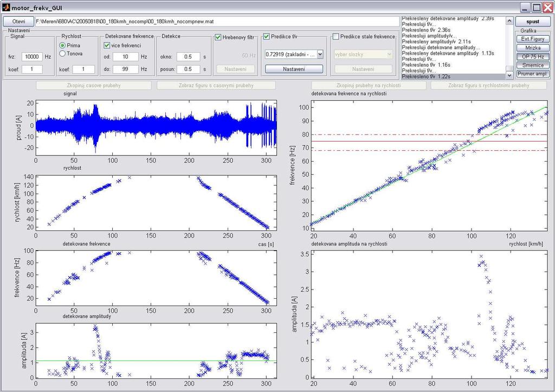This screenshot has width=555, height=392.
Task: Edit the od frequency field
Action: pyautogui.click(x=125, y=56)
